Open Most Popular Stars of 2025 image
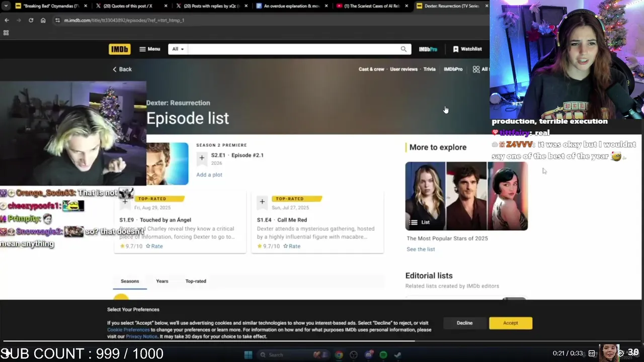Image resolution: width=644 pixels, height=362 pixels. tap(466, 196)
